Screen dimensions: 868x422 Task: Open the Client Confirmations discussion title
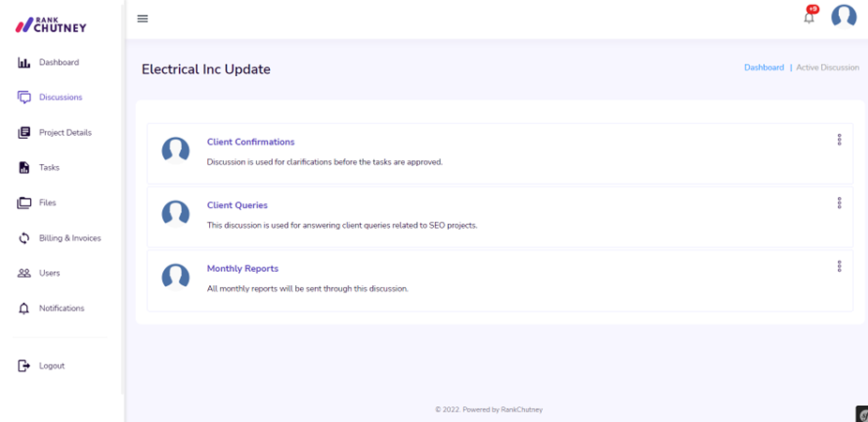click(251, 142)
